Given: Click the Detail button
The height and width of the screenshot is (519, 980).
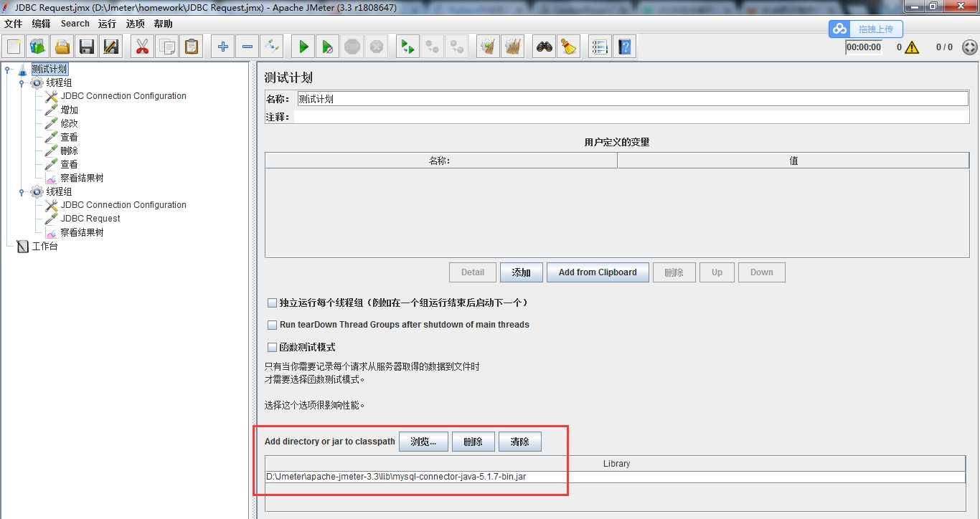Looking at the screenshot, I should [473, 272].
